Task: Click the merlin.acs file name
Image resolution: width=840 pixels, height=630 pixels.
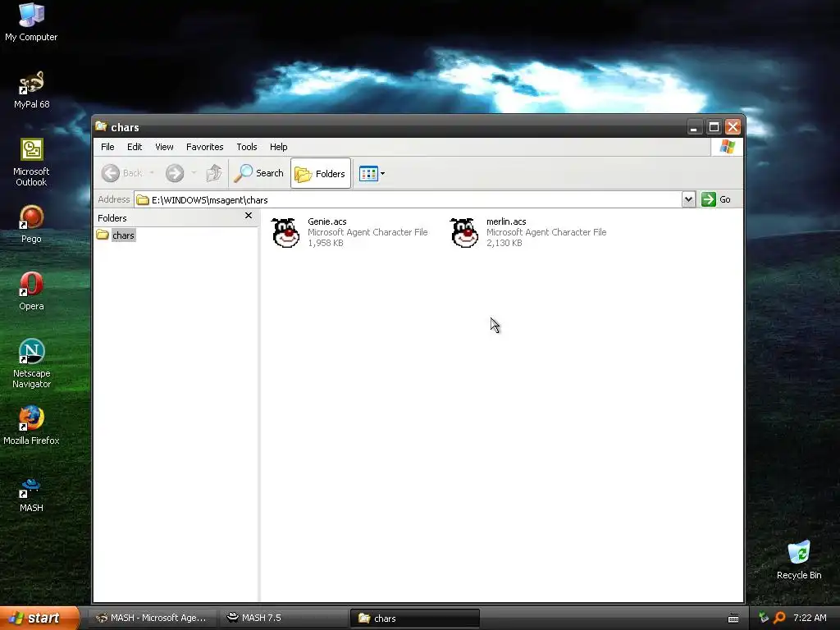Action: pyautogui.click(x=506, y=221)
